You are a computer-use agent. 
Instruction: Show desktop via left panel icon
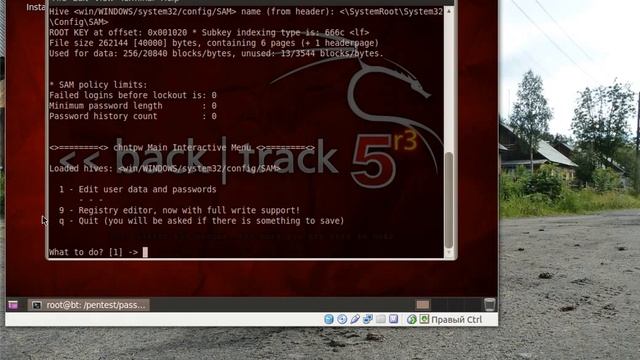click(x=13, y=305)
